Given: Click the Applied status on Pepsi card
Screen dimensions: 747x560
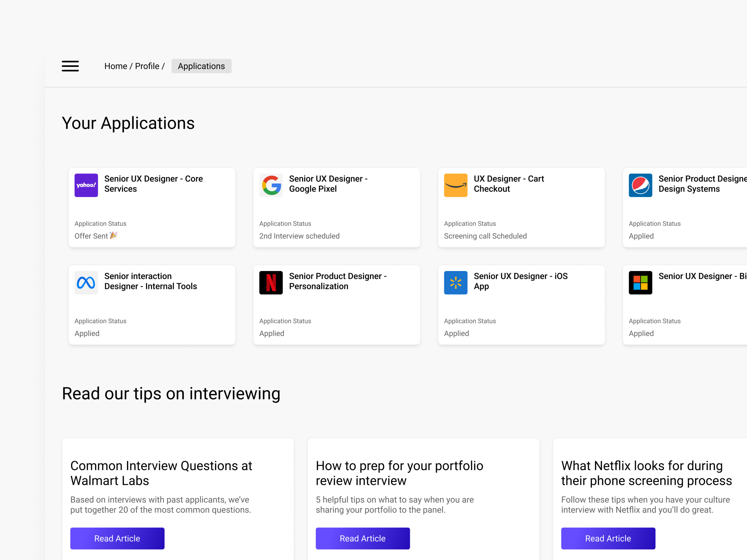Looking at the screenshot, I should pyautogui.click(x=641, y=236).
